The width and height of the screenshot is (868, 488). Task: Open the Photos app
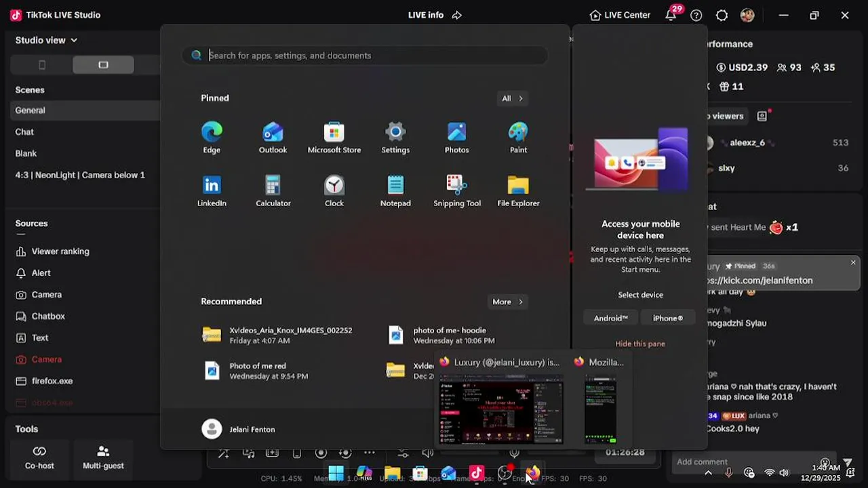pos(456,138)
